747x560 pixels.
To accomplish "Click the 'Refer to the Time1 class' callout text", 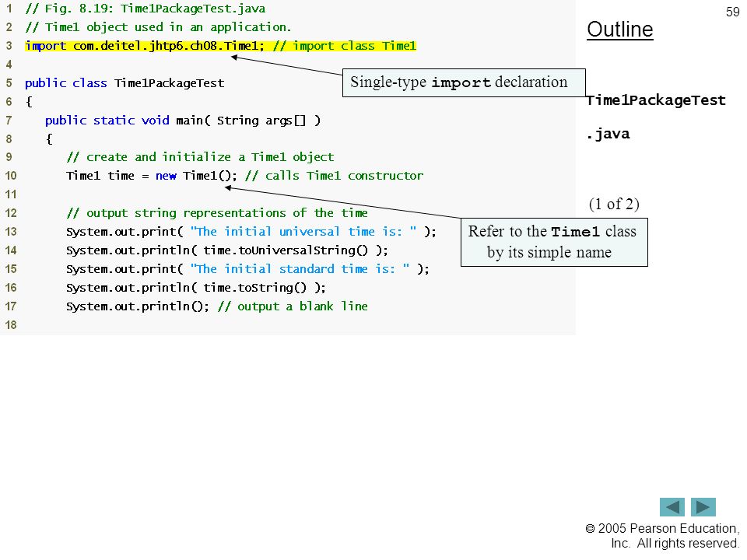I will 552,232.
